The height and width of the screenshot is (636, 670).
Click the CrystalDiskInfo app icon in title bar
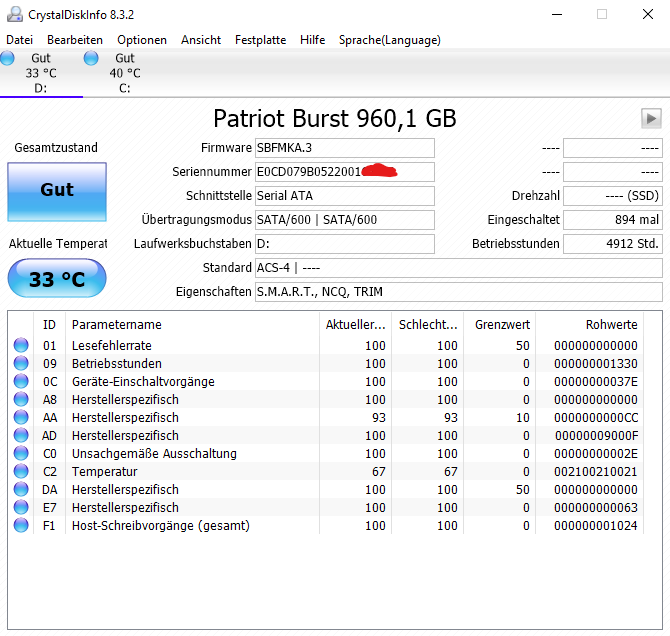click(x=15, y=14)
